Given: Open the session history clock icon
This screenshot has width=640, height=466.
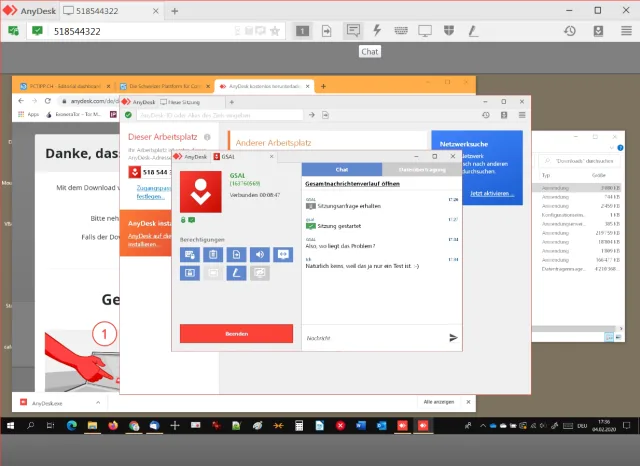Looking at the screenshot, I should (570, 31).
